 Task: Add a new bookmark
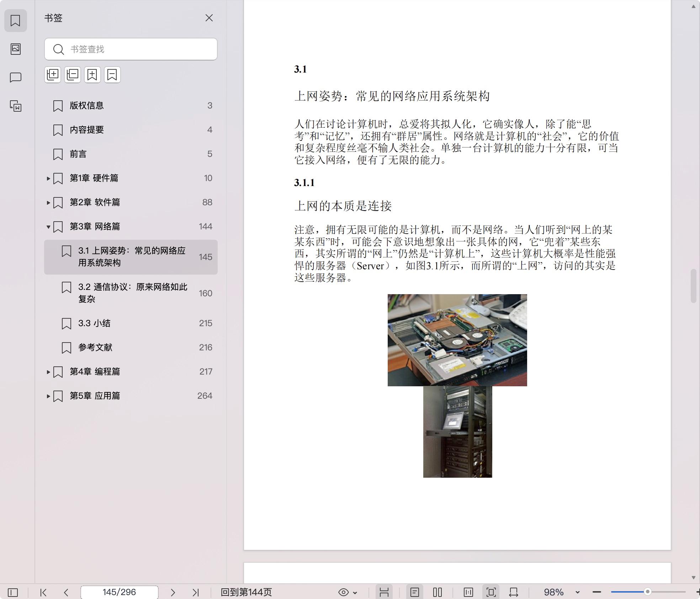(x=92, y=75)
